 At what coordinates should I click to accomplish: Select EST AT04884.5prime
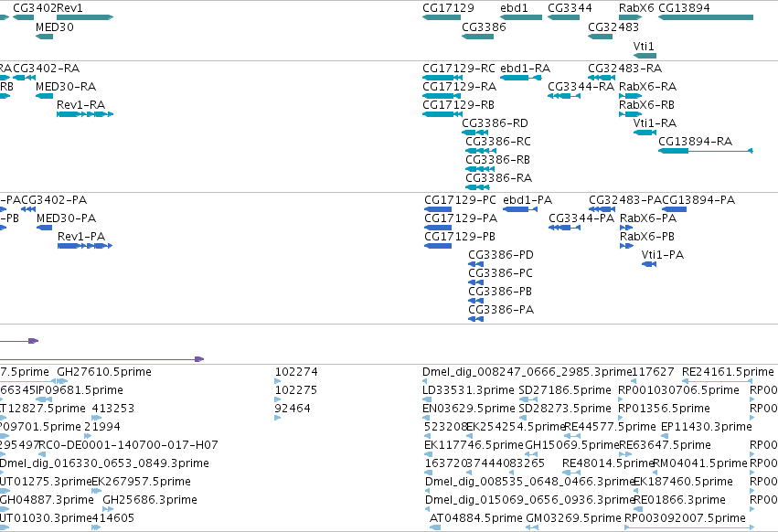tap(475, 519)
